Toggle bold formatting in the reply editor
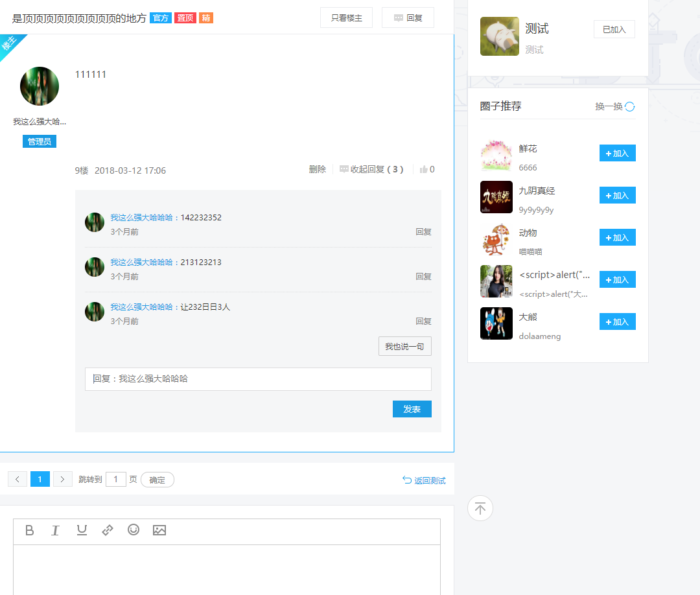The image size is (700, 595). tap(29, 530)
